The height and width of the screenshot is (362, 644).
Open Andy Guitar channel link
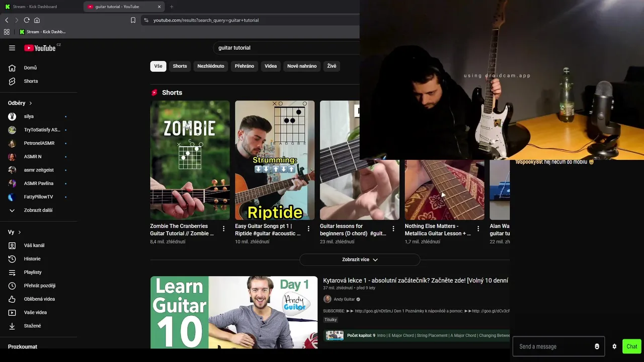tap(344, 299)
